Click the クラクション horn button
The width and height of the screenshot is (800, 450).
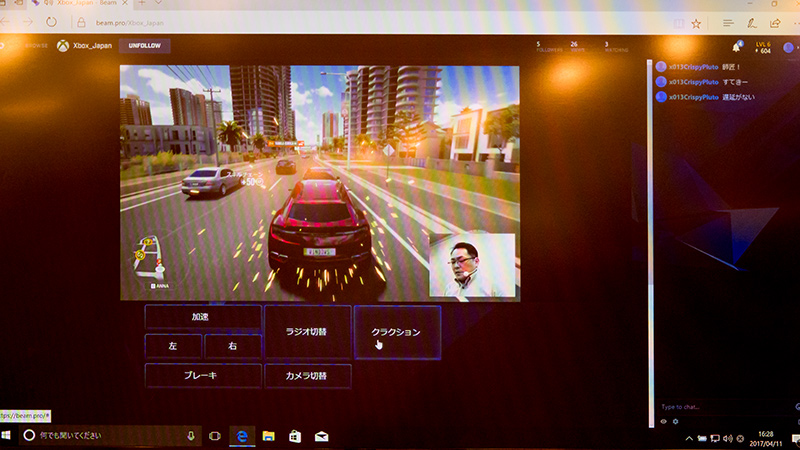397,332
